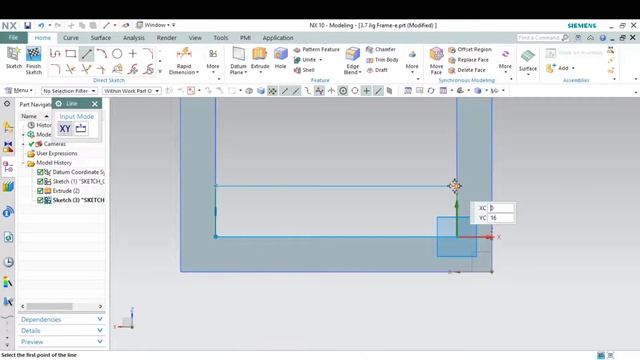This screenshot has width=640, height=360.
Task: Click the Save icon in title bar
Action: tap(27, 25)
